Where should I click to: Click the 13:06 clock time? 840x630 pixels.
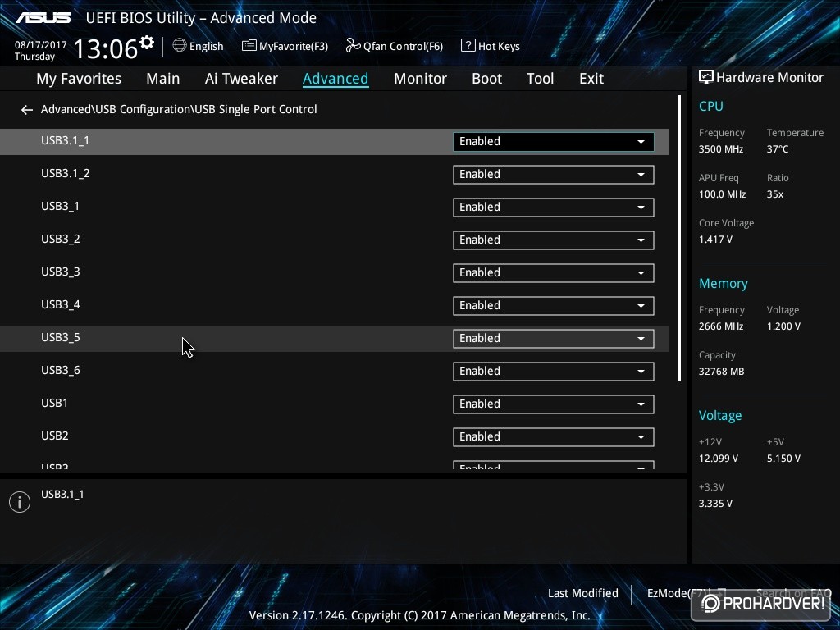tap(106, 48)
